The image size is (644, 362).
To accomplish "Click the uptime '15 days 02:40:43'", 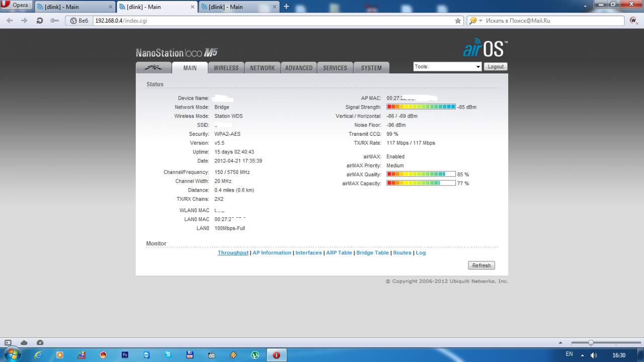I will [x=234, y=152].
